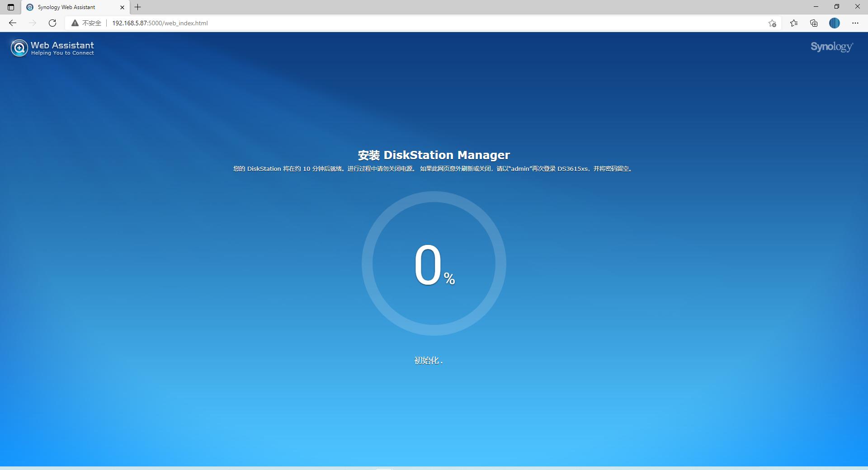Click the 安装 DiskStation Manager heading
This screenshot has height=470, width=868.
(434, 155)
